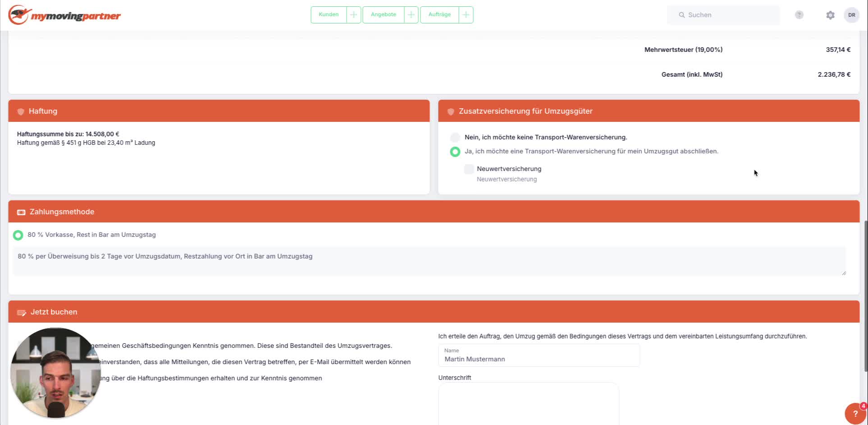Open the DR user avatar menu

pos(851,15)
